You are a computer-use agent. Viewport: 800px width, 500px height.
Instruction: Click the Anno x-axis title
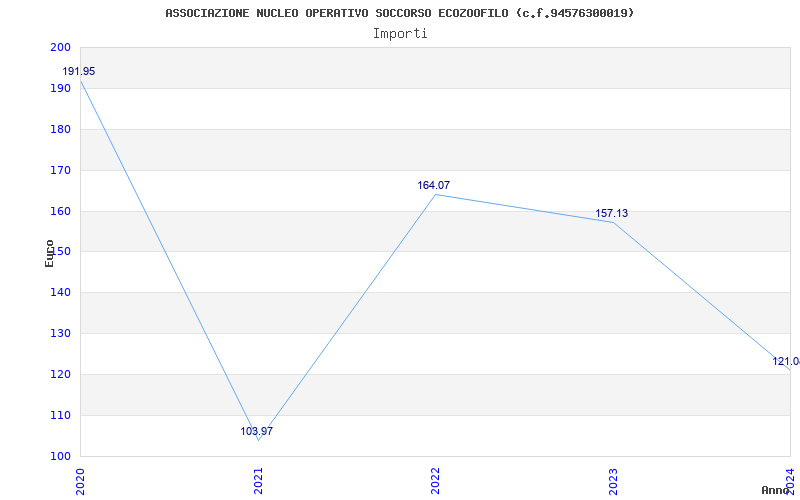tap(776, 490)
